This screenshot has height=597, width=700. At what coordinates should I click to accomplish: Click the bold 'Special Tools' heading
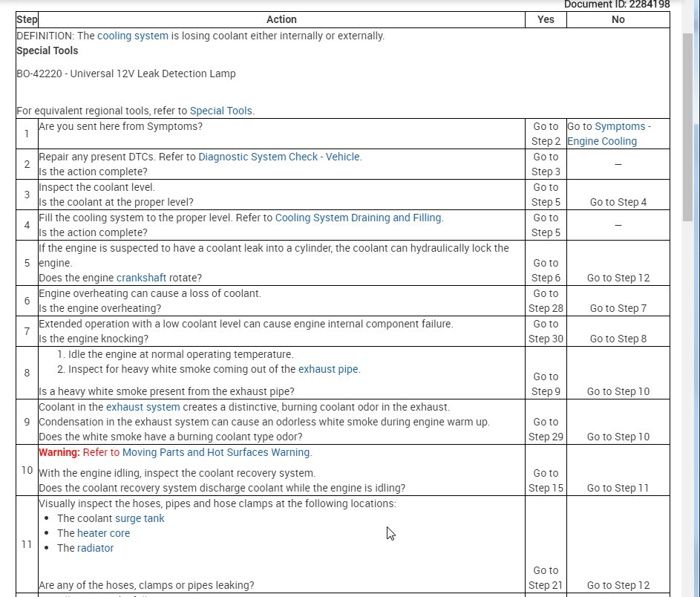(48, 51)
